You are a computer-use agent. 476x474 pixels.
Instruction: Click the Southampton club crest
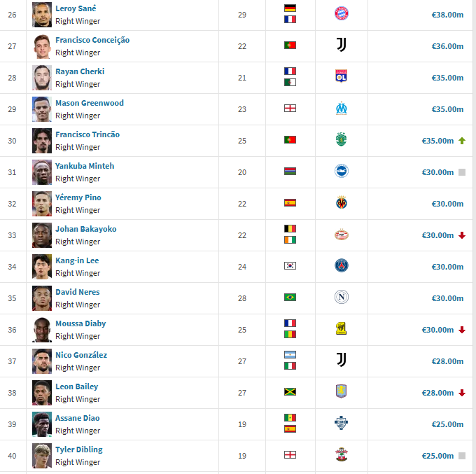coord(341,454)
